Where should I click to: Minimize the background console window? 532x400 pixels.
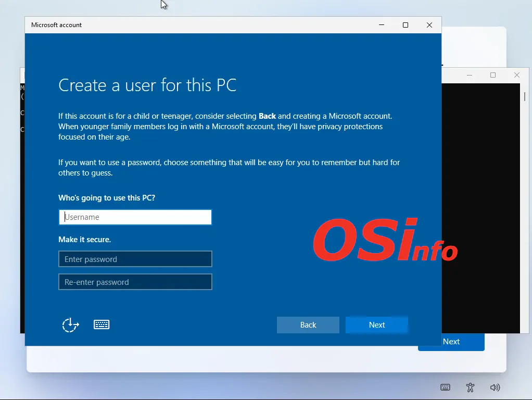tap(470, 76)
